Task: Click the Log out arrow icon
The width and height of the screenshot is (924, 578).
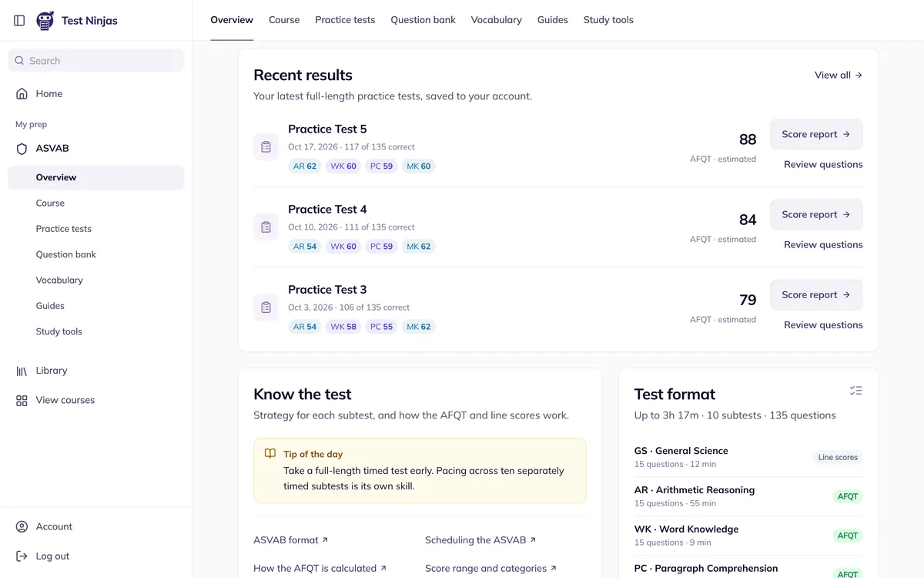Action: (22, 556)
